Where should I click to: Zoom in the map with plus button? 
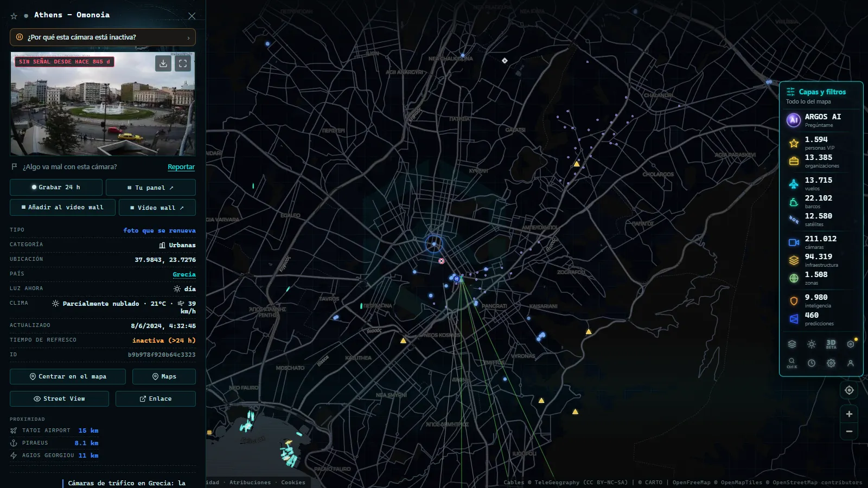click(849, 414)
